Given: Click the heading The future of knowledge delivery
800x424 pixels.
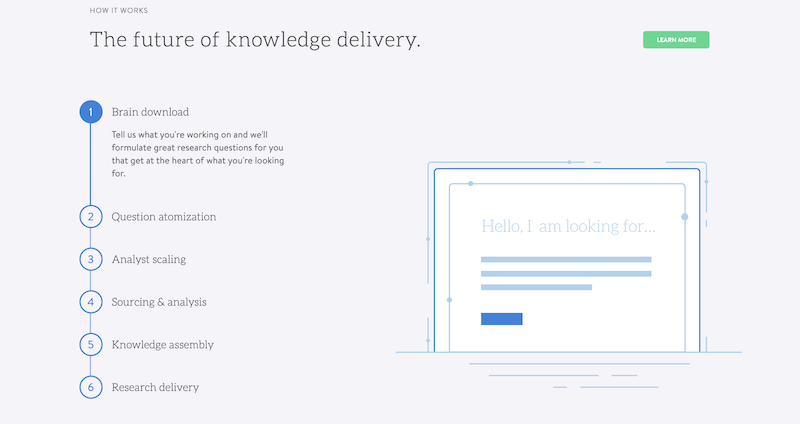Looking at the screenshot, I should pos(255,40).
